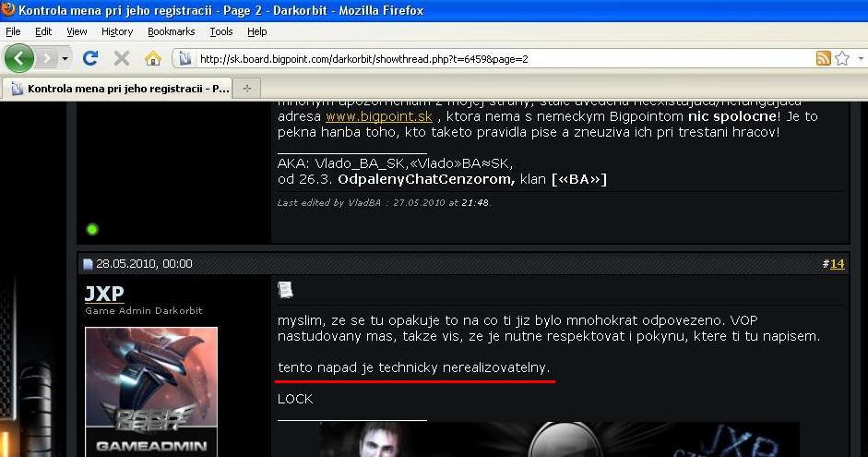Viewport: 868px width, 457px height.
Task: Open the JXP user profile link
Action: click(x=104, y=294)
